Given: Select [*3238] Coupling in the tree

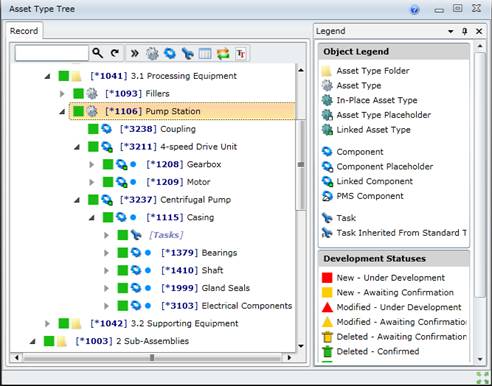Looking at the screenshot, I should point(158,129).
